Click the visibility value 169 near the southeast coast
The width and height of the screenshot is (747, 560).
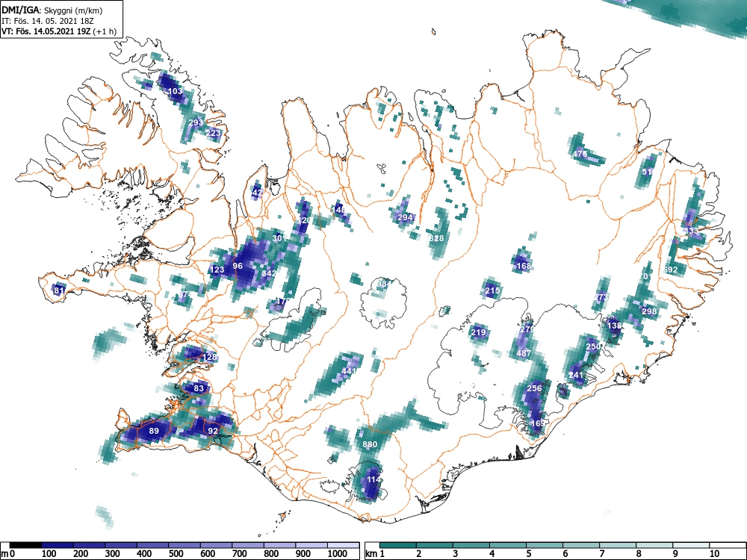(537, 423)
